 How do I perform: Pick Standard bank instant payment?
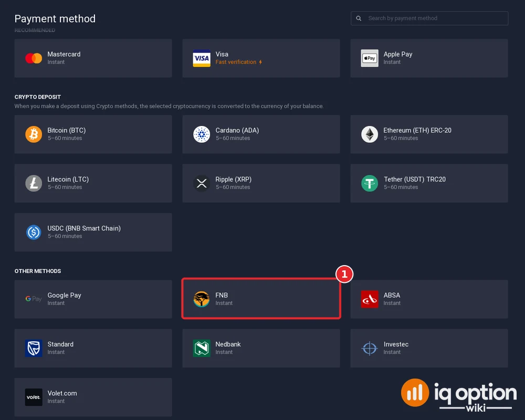tap(93, 348)
